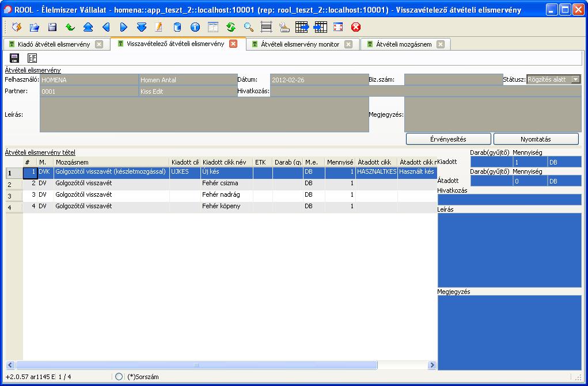
Task: Click the blue info circle icon
Action: click(x=195, y=27)
